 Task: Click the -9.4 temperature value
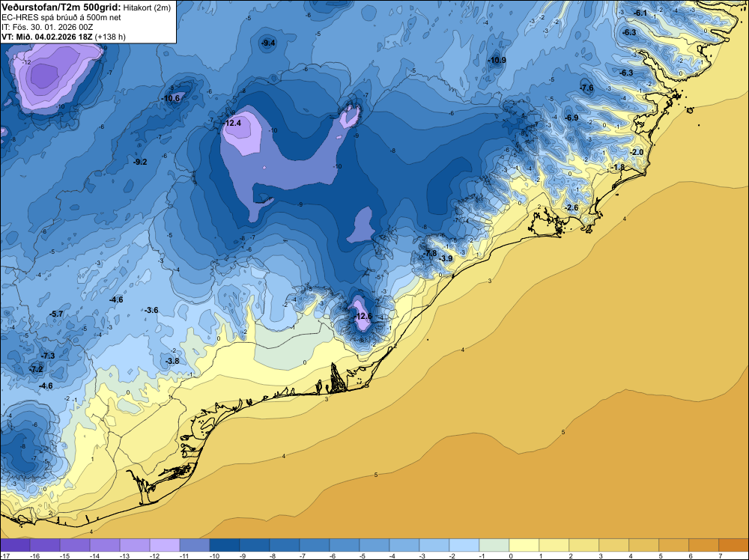[269, 43]
